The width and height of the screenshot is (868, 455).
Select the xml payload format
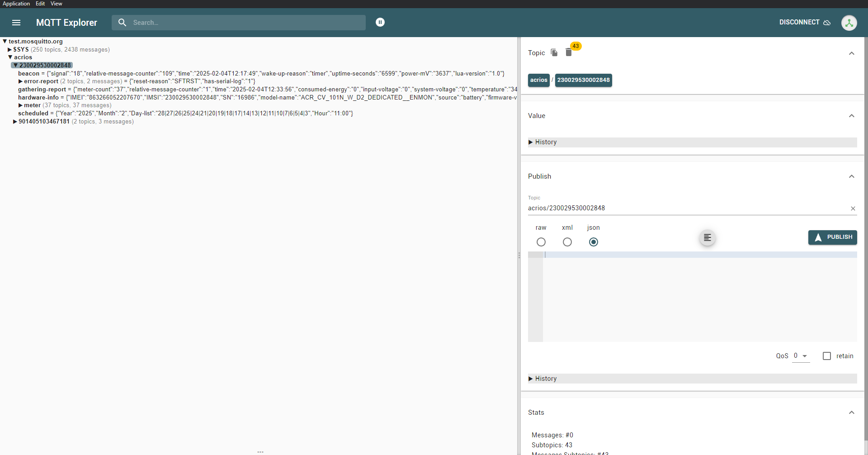point(567,242)
